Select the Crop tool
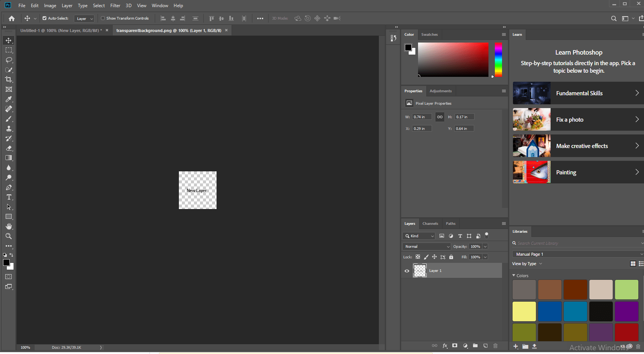The image size is (644, 354). pyautogui.click(x=9, y=79)
